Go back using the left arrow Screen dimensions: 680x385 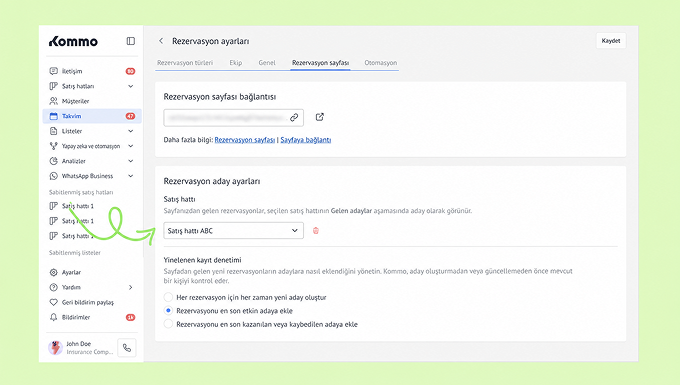point(161,41)
